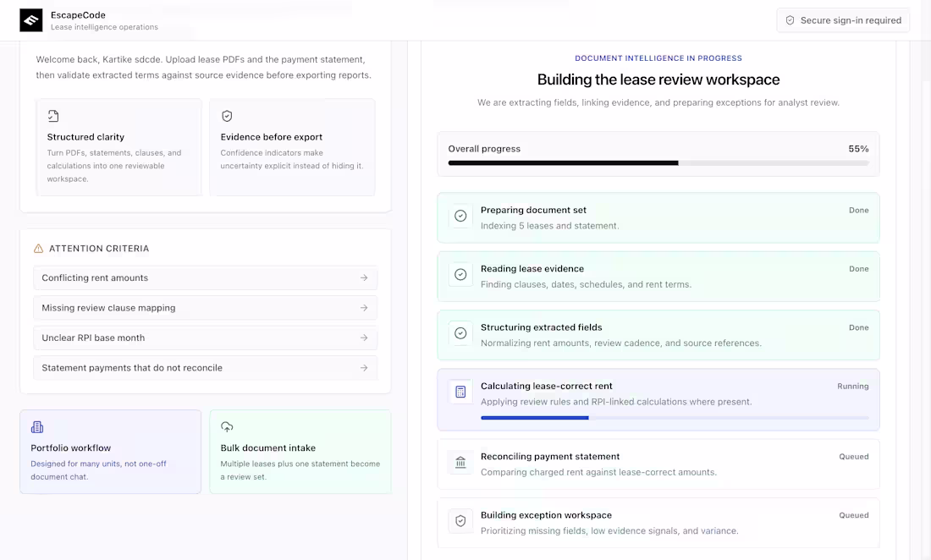The height and width of the screenshot is (560, 931).
Task: Click Structuring extracted fields title
Action: click(541, 327)
